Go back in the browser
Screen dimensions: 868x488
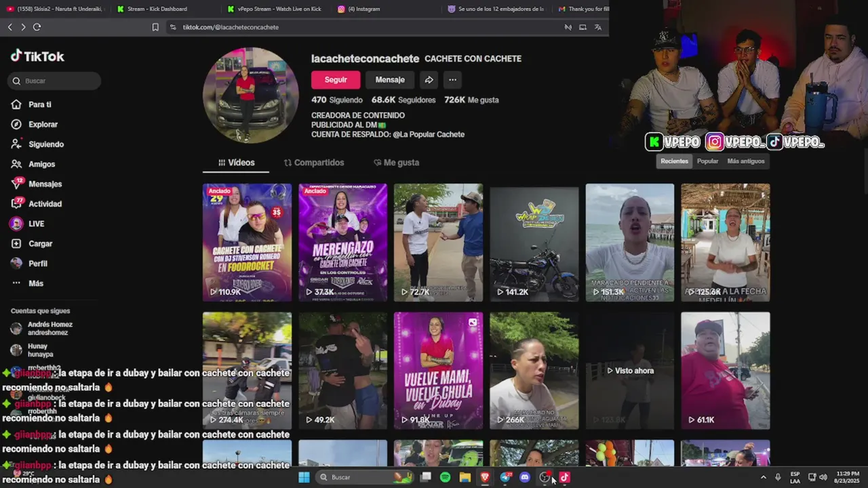(9, 27)
